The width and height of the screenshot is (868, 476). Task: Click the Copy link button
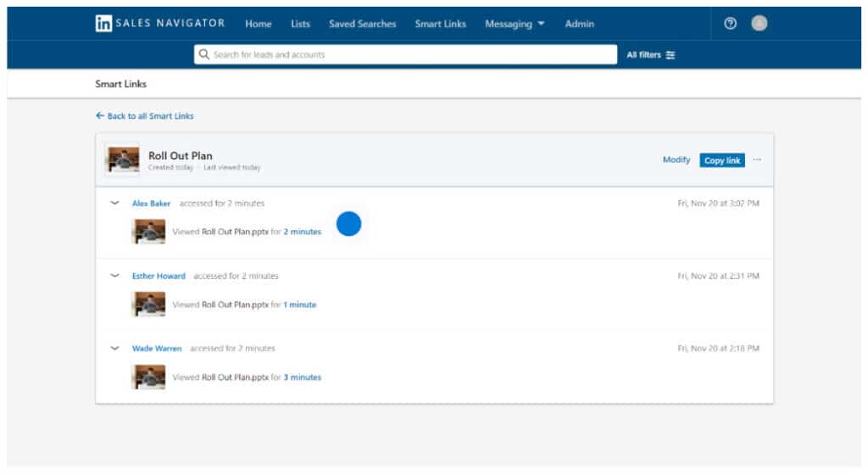(722, 160)
